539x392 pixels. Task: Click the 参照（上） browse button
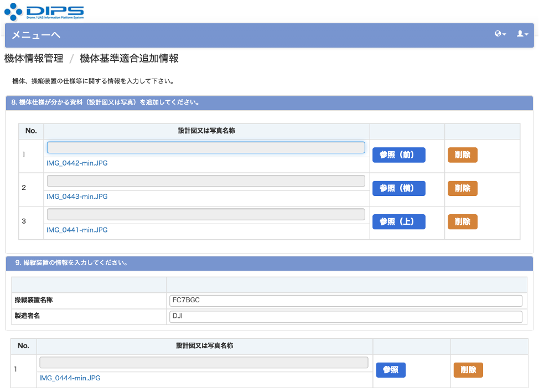coord(398,222)
